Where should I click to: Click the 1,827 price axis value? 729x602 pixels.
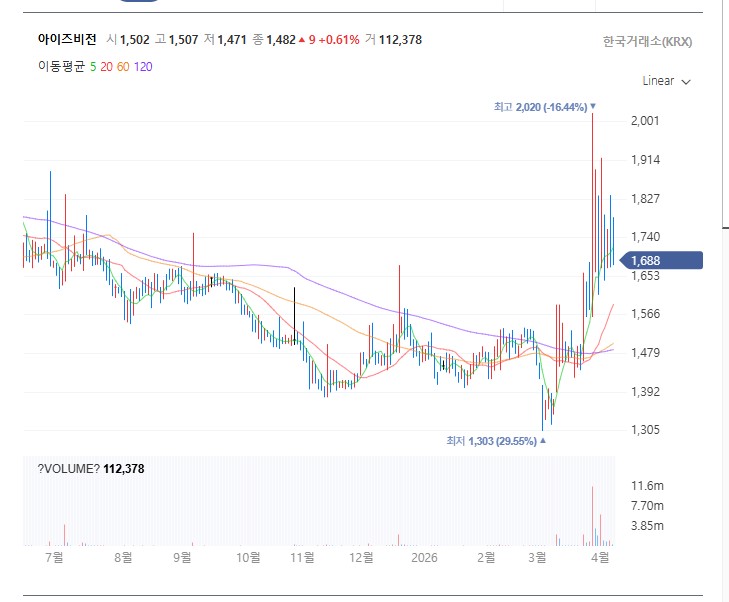pos(645,198)
